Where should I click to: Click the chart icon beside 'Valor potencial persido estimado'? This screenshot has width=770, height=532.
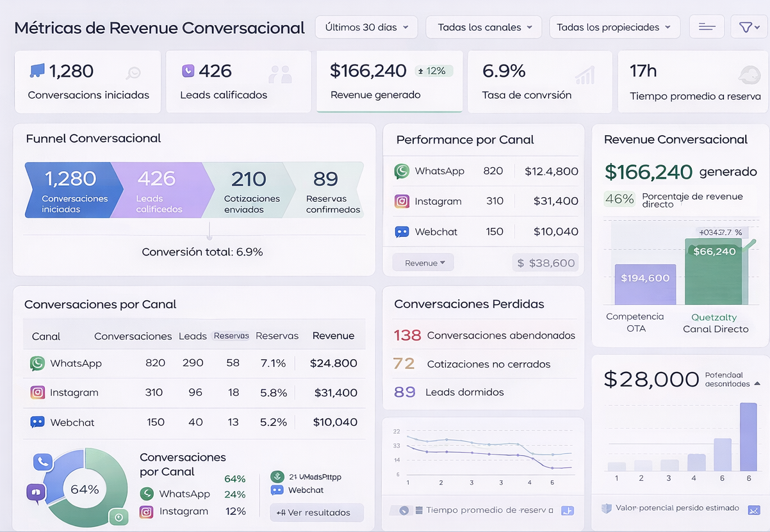pos(753,510)
